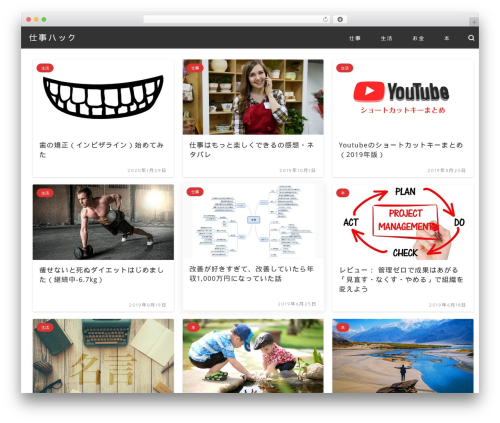Open the two children playing by water thumbnail
The height and width of the screenshot is (423, 500).
tap(253, 356)
